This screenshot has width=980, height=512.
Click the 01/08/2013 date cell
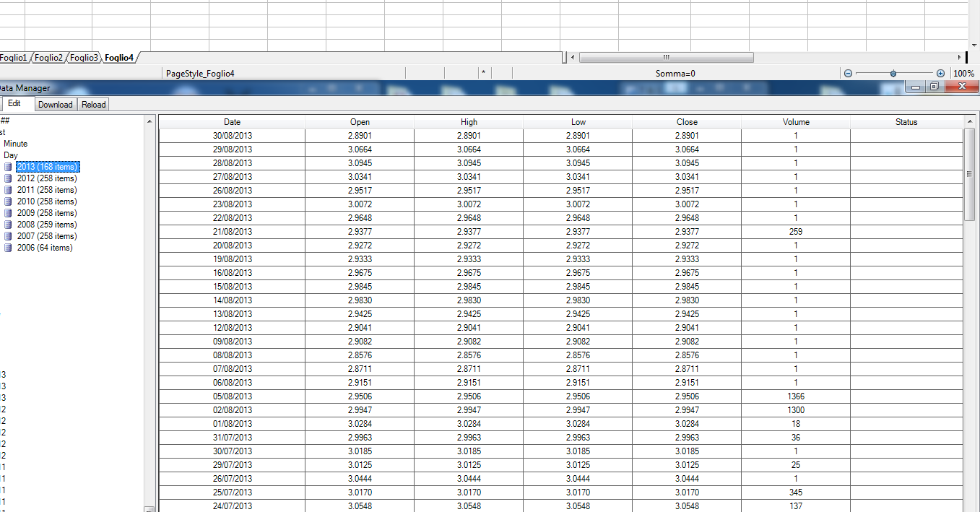click(232, 424)
